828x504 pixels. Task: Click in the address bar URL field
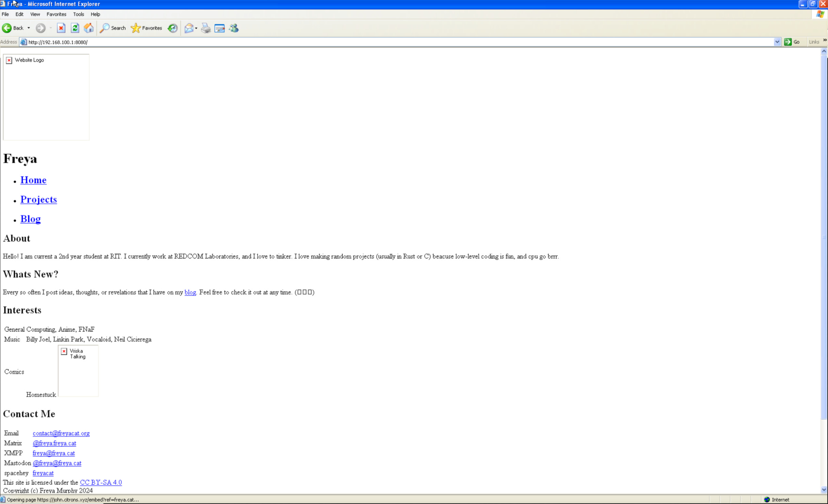click(374, 42)
